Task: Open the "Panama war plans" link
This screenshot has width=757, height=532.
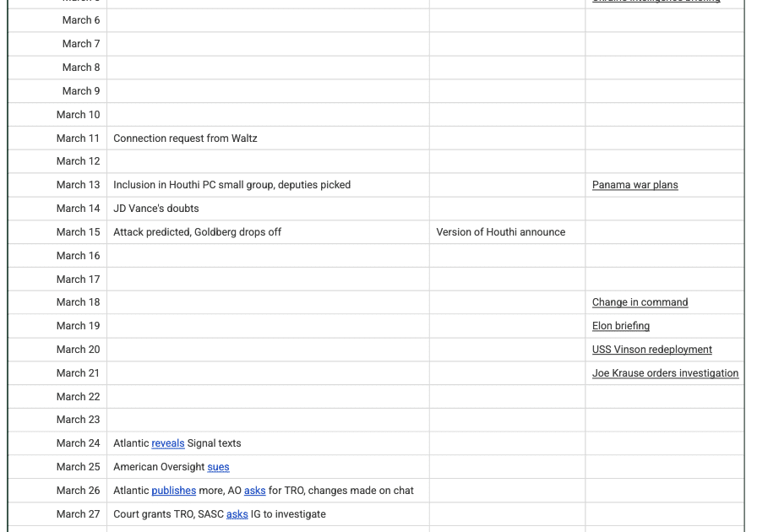Action: coord(634,185)
